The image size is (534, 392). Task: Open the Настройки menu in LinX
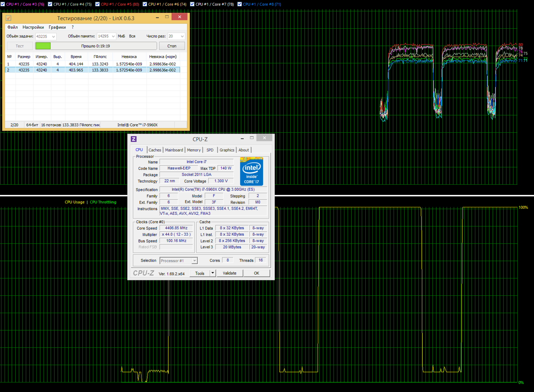coord(33,27)
